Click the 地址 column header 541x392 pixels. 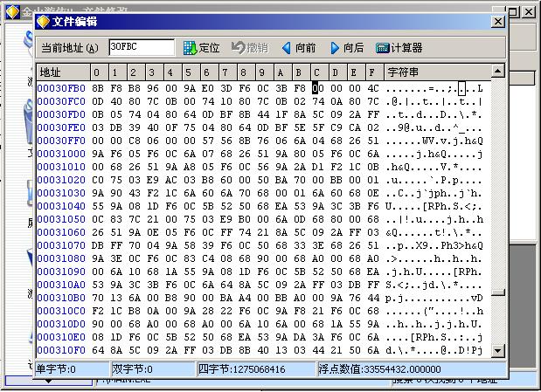coord(63,72)
